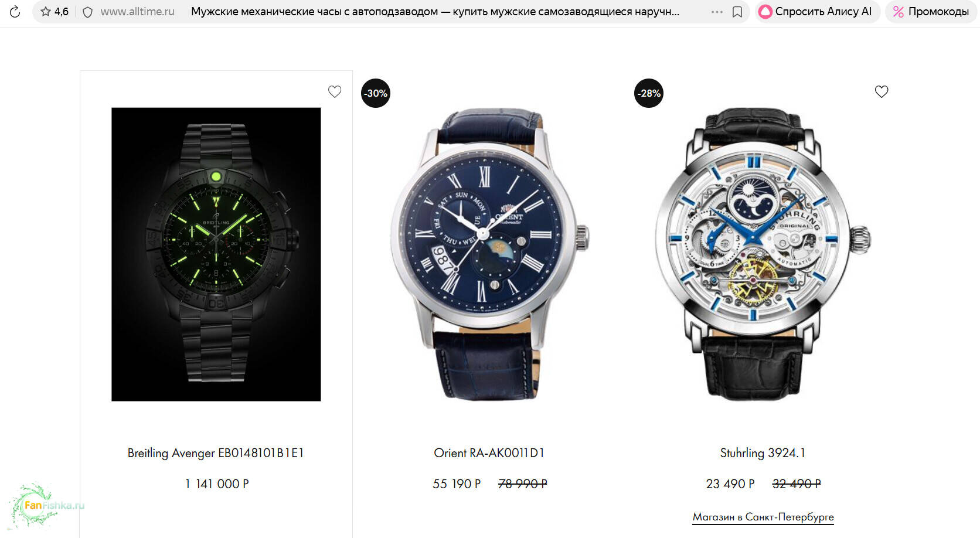
Task: Click the -28% discount badge
Action: pyautogui.click(x=649, y=93)
